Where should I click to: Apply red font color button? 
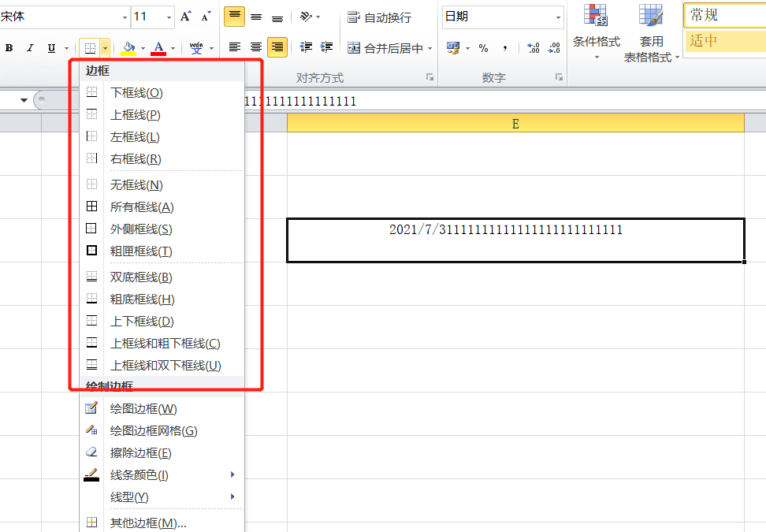pyautogui.click(x=158, y=48)
